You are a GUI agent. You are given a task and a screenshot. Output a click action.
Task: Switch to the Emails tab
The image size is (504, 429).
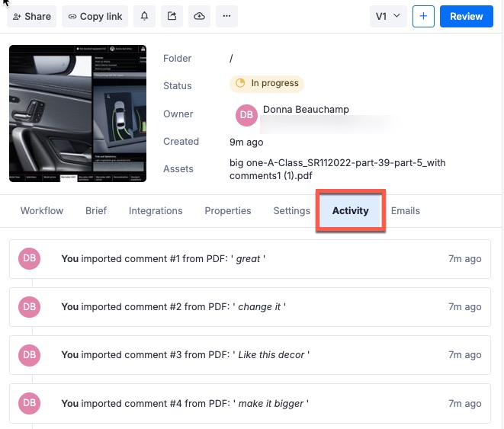(406, 211)
